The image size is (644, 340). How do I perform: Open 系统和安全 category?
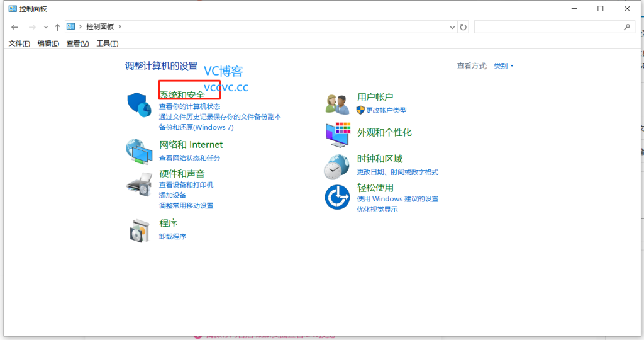pyautogui.click(x=182, y=94)
